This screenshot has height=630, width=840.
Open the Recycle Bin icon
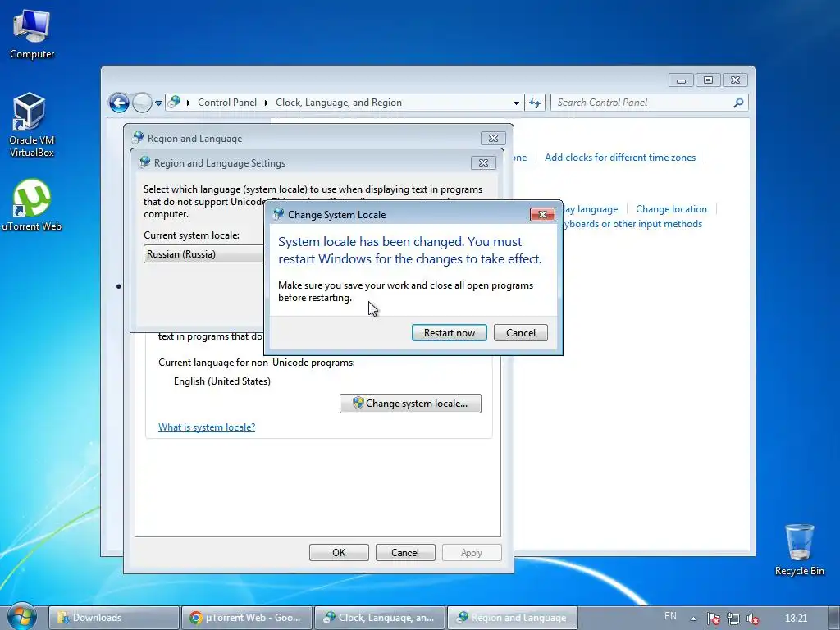[x=799, y=550]
